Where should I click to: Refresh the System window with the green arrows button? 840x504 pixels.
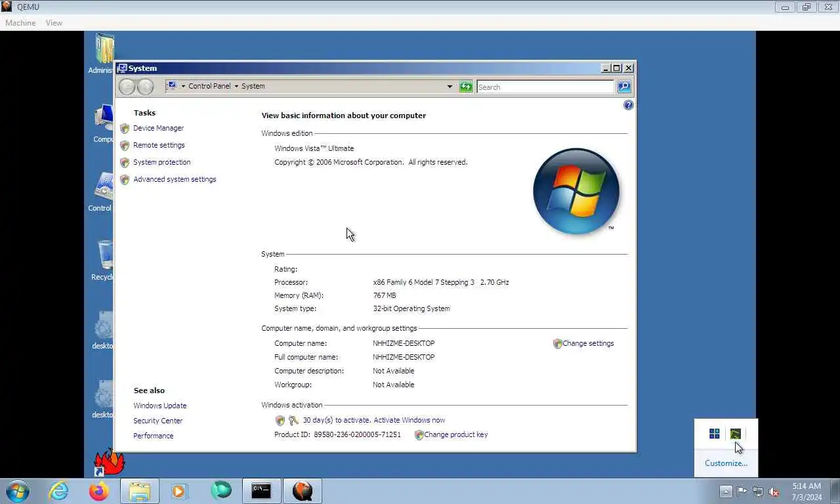point(466,87)
